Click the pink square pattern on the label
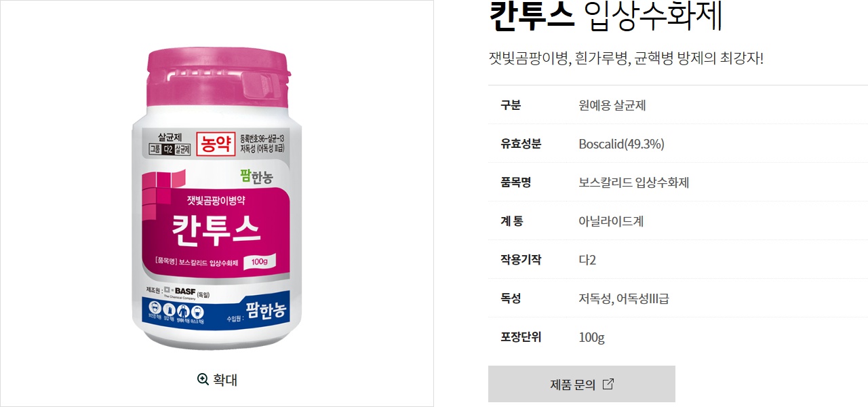This screenshot has height=407, width=868. 162,189
